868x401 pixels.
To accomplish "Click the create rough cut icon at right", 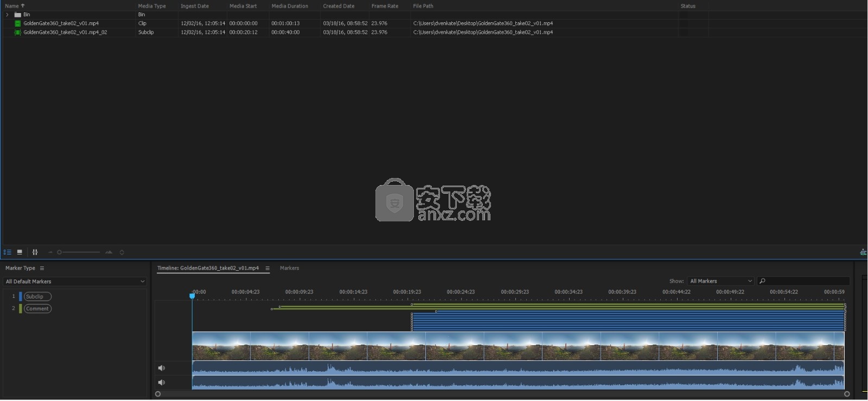I will tap(863, 252).
